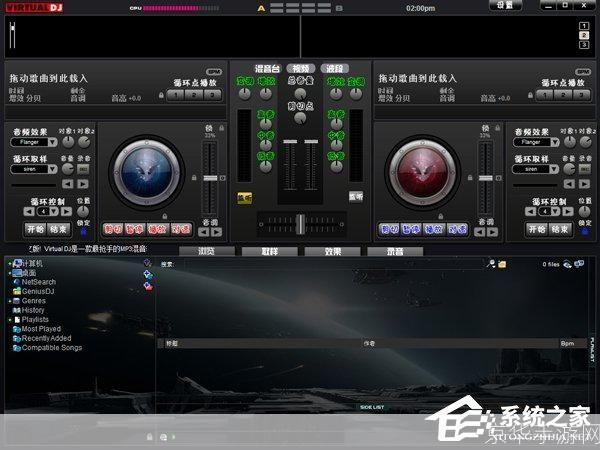Toggle right deck 监听 headphone button
600x450 pixels.
pyautogui.click(x=355, y=197)
